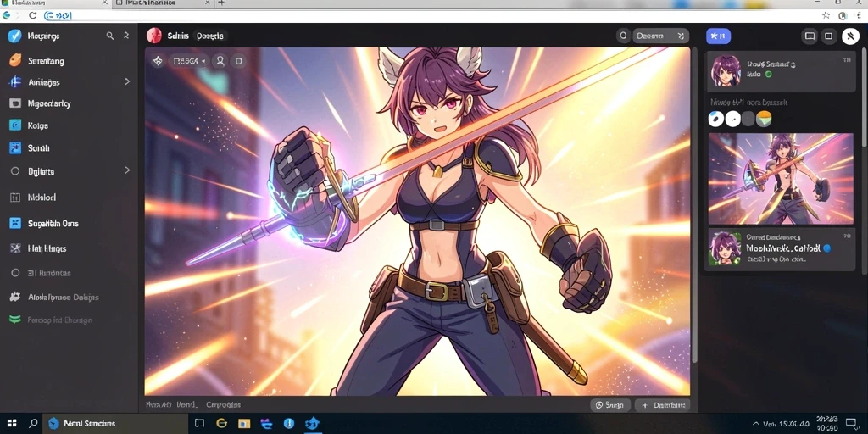Select the orange-green circle swatch
Image resolution: width=868 pixels, height=434 pixels.
(x=764, y=119)
